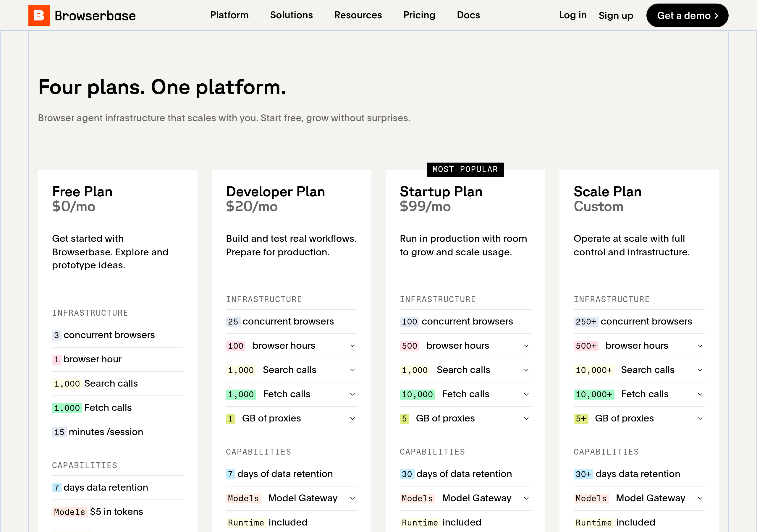Click '1,000 Fetch calls' in Free Plan
The height and width of the screenshot is (532, 757).
coord(92,408)
